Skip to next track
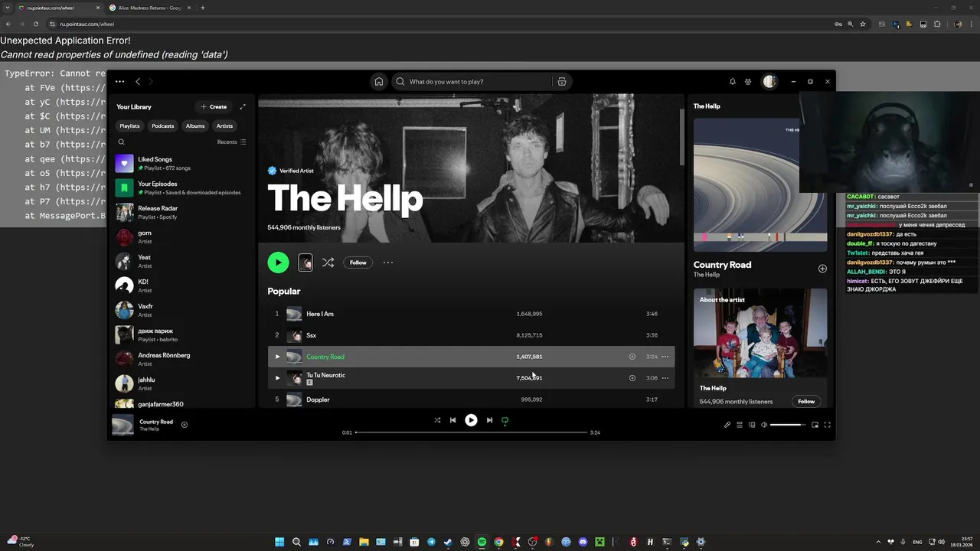Image resolution: width=980 pixels, height=551 pixels. click(x=489, y=420)
